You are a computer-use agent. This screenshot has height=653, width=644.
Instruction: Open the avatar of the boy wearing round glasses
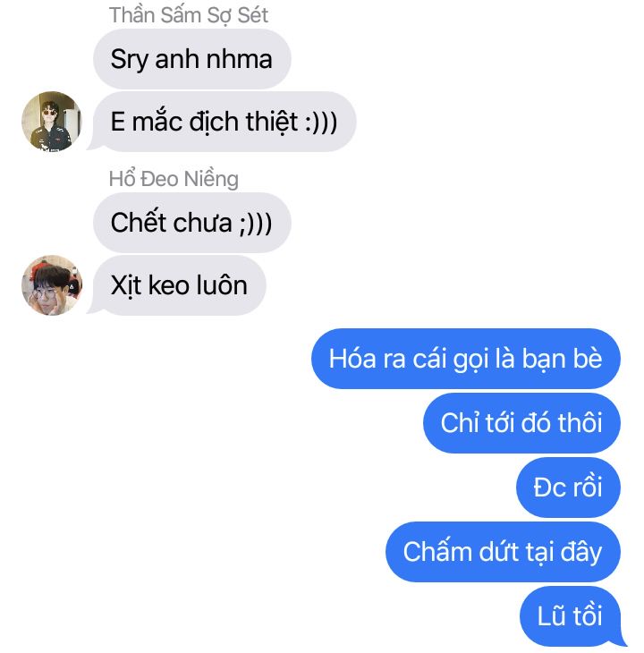click(52, 285)
